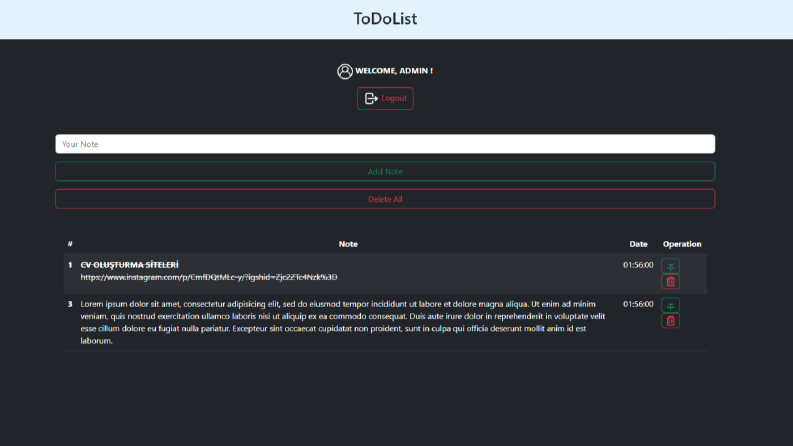Click into the Your Note input field
The image size is (793, 446).
[x=385, y=144]
